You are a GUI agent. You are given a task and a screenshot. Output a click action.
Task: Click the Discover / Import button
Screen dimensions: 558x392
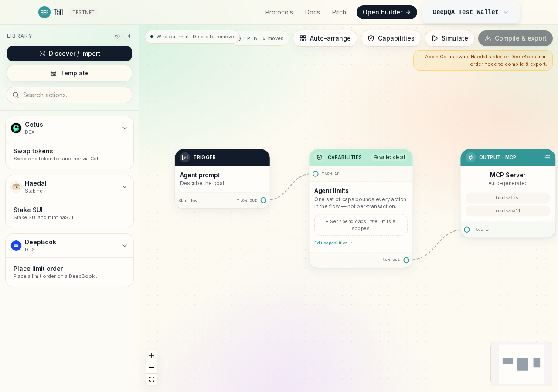[x=70, y=54]
